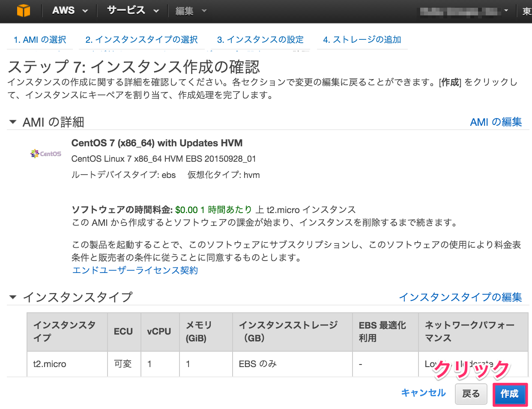Viewport: 532px width, 409px height.
Task: Click the AMI の編集 link
Action: coord(496,122)
